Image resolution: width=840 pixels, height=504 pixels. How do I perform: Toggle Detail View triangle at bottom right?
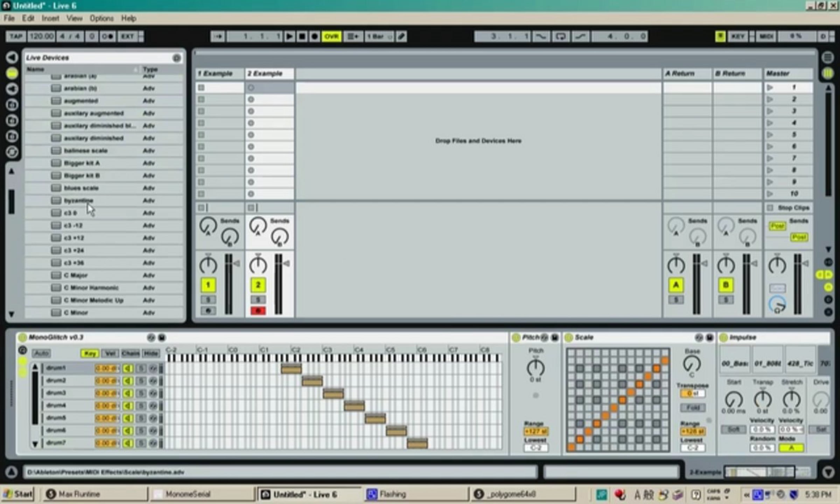(828, 472)
